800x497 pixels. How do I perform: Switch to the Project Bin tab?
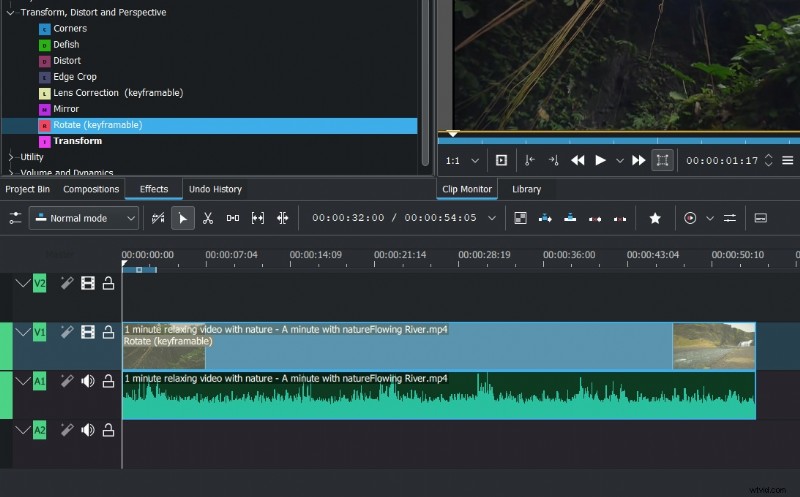click(x=27, y=189)
